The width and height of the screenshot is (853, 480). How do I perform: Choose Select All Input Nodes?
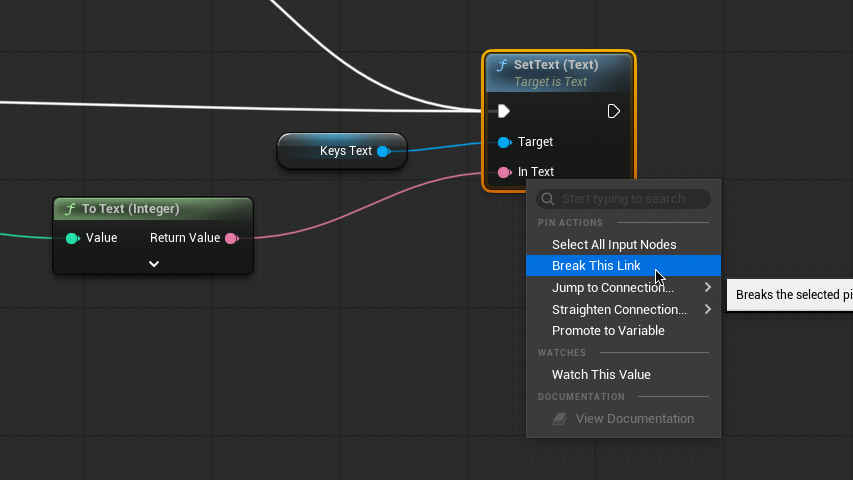pyautogui.click(x=614, y=244)
